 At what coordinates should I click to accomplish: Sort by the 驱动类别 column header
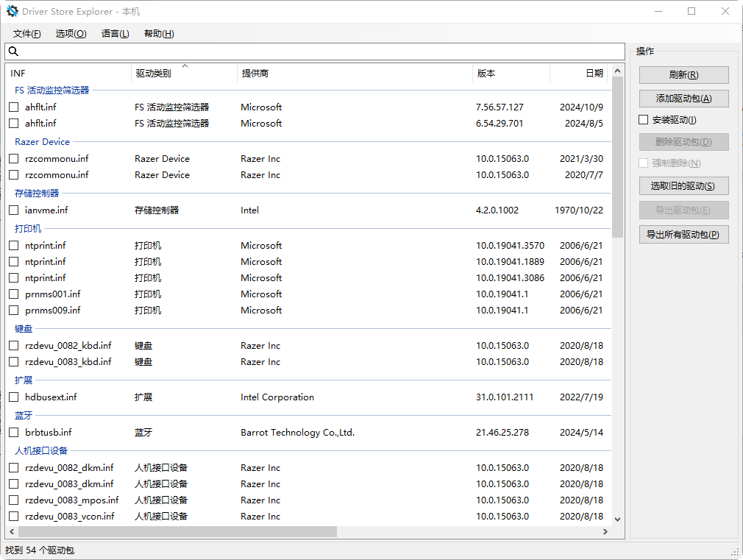[184, 73]
